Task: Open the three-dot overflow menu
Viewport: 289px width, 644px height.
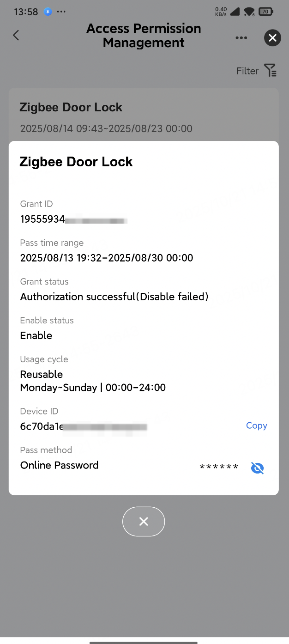Action: pyautogui.click(x=241, y=38)
